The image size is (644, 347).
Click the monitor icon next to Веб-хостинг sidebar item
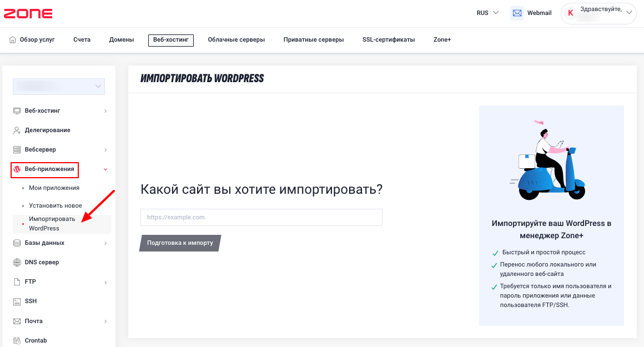click(17, 111)
